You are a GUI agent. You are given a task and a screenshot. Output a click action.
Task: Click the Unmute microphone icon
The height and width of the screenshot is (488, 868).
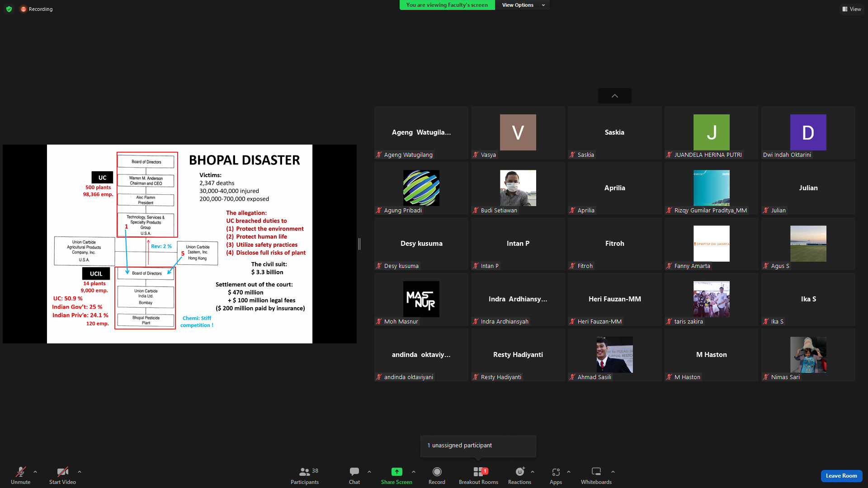click(20, 472)
